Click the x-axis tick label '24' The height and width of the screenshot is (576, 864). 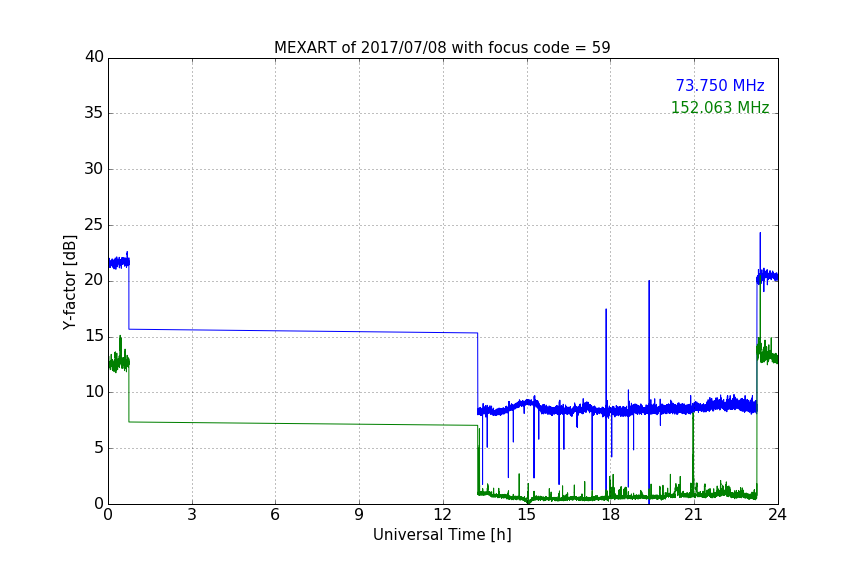click(x=777, y=515)
